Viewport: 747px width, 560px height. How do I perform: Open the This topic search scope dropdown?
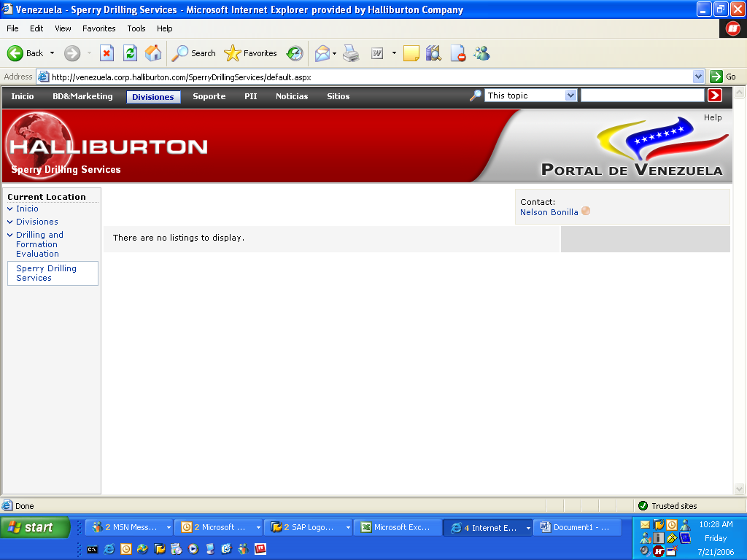[x=570, y=96]
